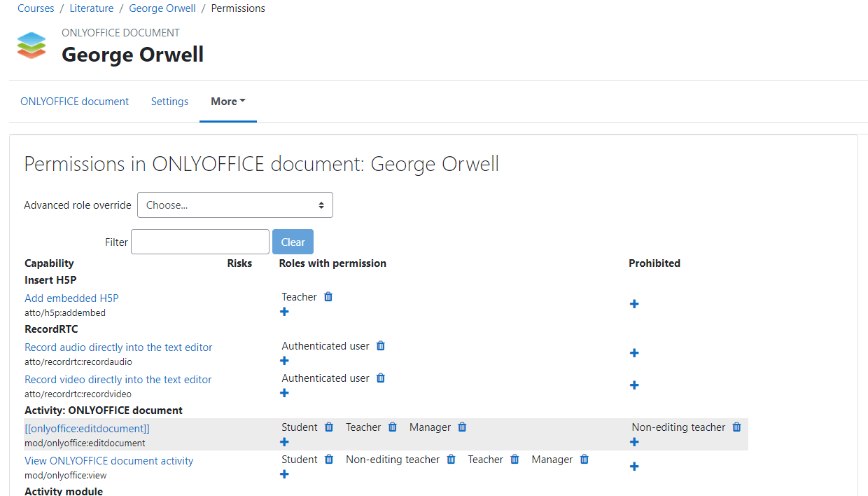Click the RecordRTC section heading
The height and width of the screenshot is (496, 868).
tap(51, 329)
